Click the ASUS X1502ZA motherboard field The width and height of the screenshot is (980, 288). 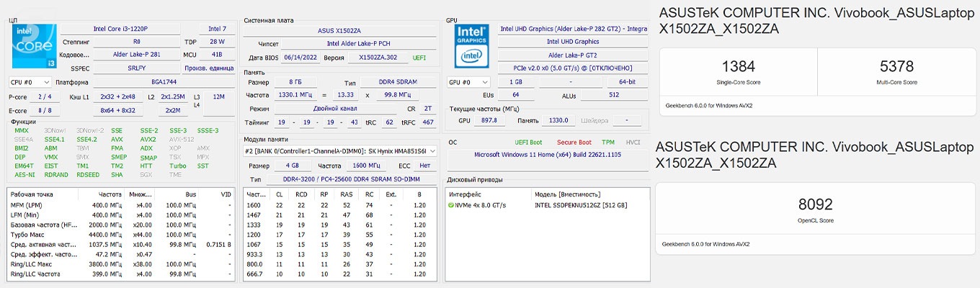pyautogui.click(x=339, y=31)
